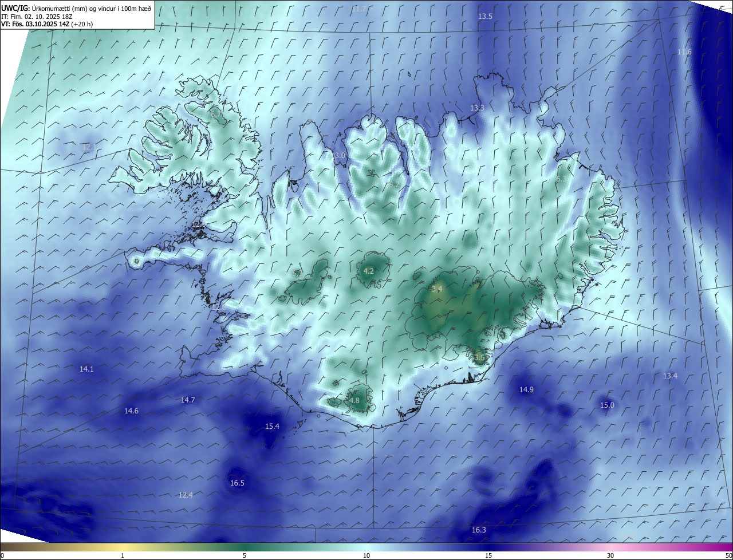Click the 4.8 value label
The image size is (733, 560).
tap(354, 401)
